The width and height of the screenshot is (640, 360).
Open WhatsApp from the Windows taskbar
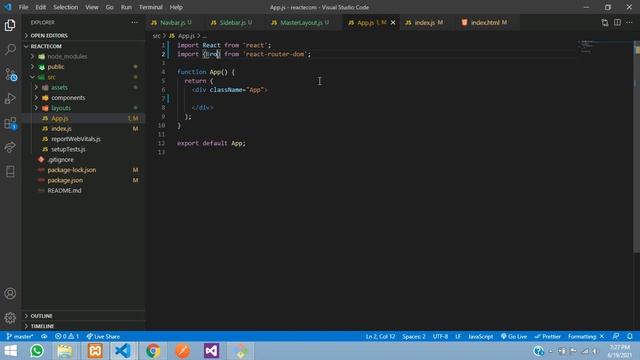tap(37, 351)
